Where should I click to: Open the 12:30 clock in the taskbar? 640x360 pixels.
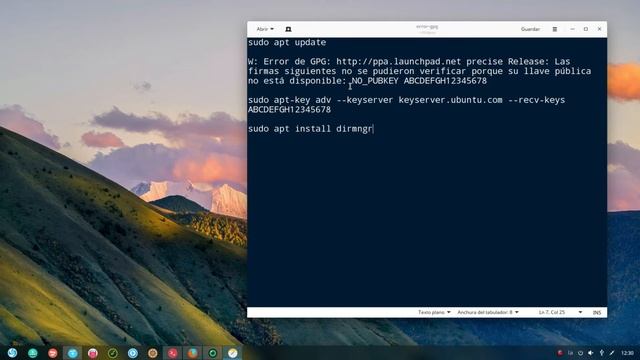coord(627,353)
